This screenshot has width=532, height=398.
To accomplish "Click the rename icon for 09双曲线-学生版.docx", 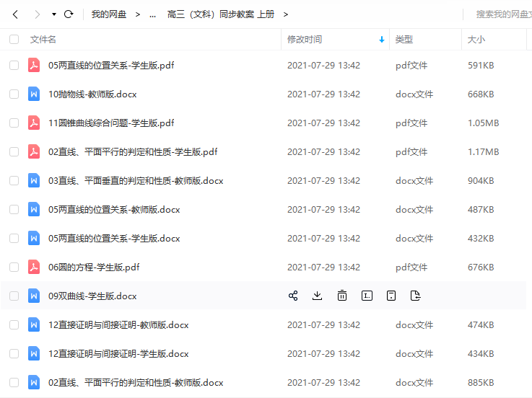I will click(x=367, y=296).
